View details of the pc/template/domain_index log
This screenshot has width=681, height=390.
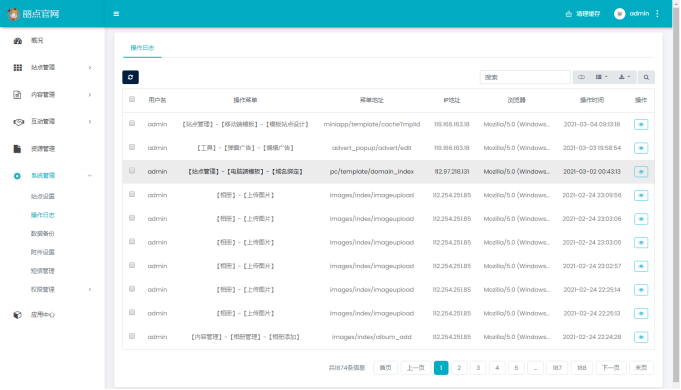point(641,172)
